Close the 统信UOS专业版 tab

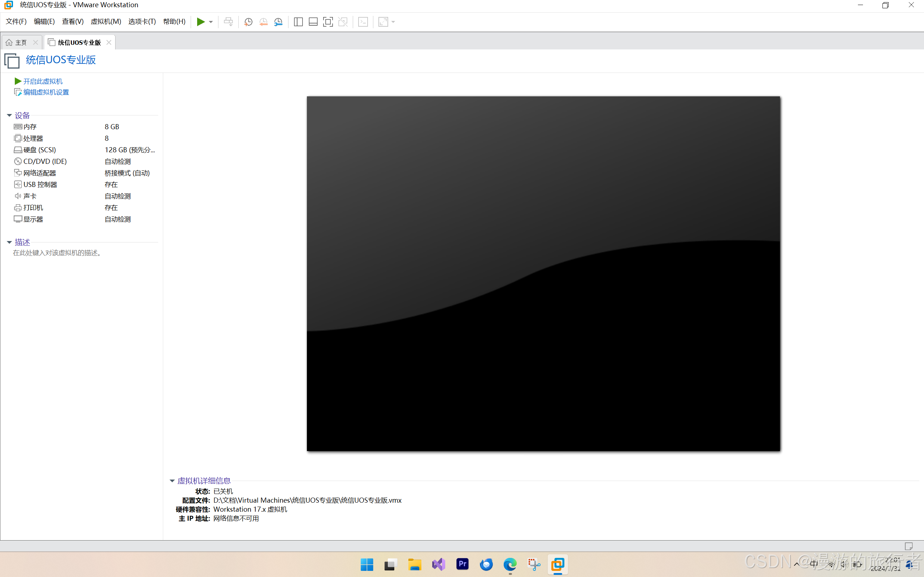coord(109,42)
